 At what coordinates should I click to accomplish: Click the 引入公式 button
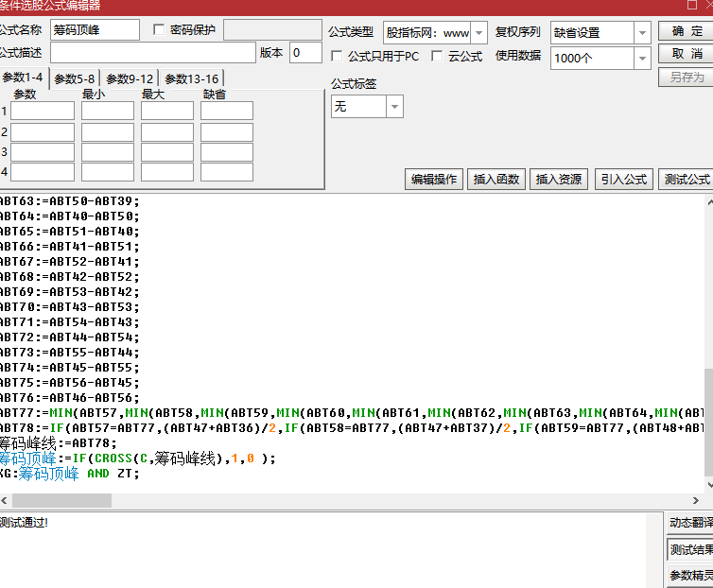[x=624, y=180]
